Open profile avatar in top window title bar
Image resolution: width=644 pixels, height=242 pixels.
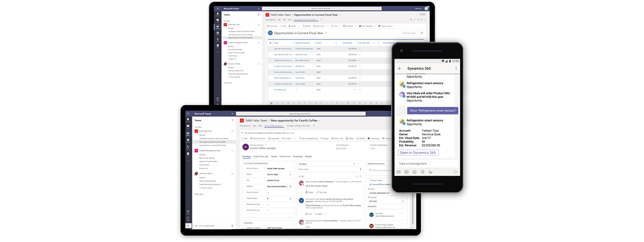point(427,8)
